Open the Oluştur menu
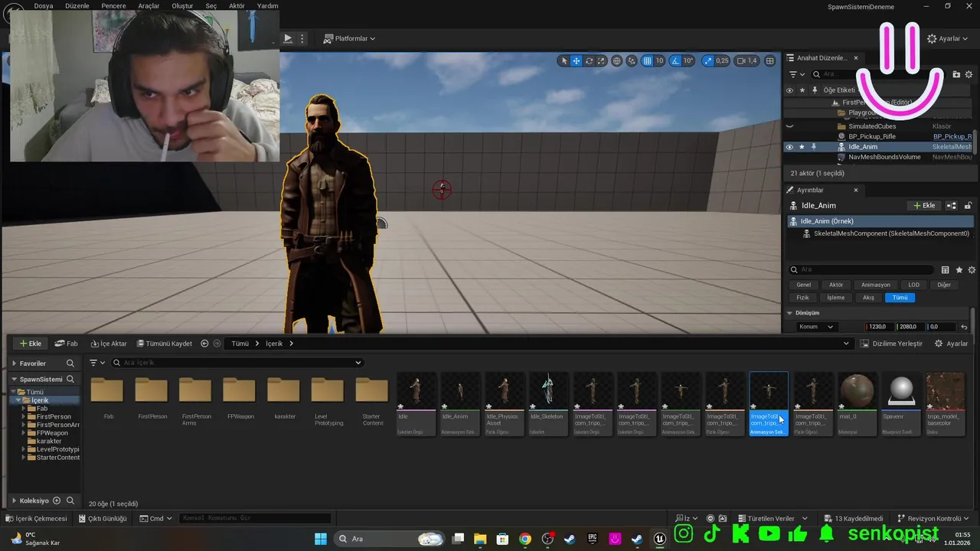Image resolution: width=980 pixels, height=551 pixels. coord(182,5)
